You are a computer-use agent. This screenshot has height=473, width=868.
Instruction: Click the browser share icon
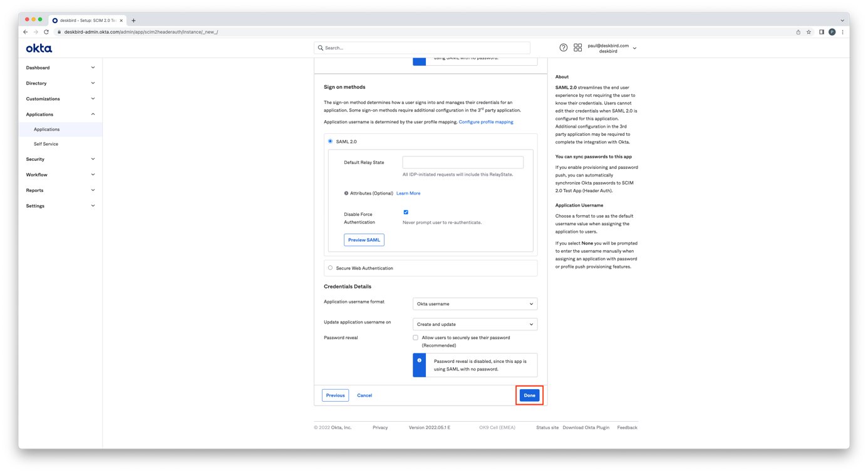coord(798,32)
